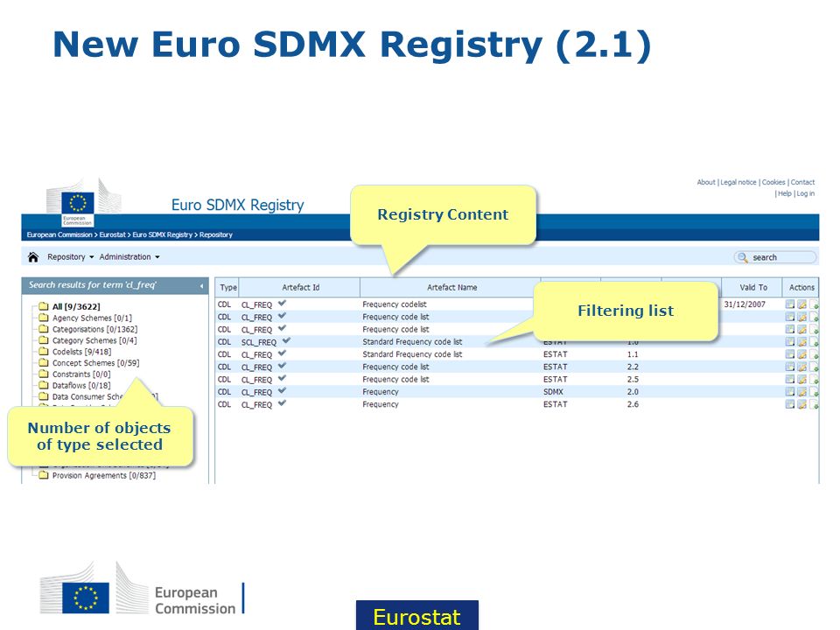
Task: Click the Actions column header
Action: [801, 288]
